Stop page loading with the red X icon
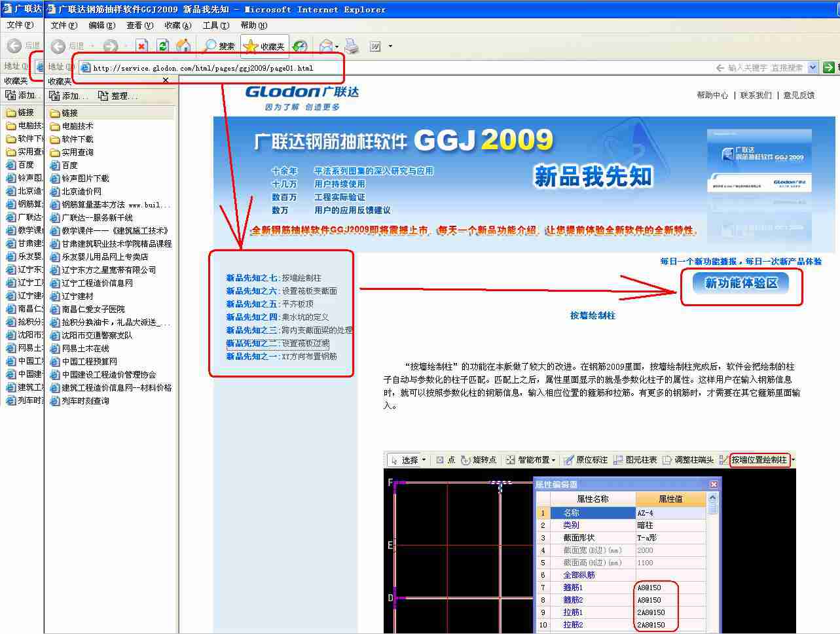840x634 pixels. (x=142, y=46)
